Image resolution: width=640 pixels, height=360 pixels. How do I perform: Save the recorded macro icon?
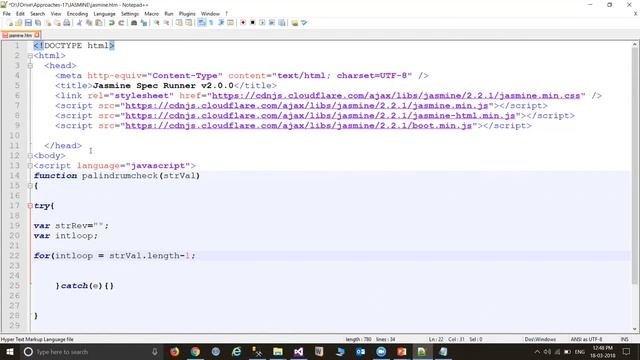(282, 23)
